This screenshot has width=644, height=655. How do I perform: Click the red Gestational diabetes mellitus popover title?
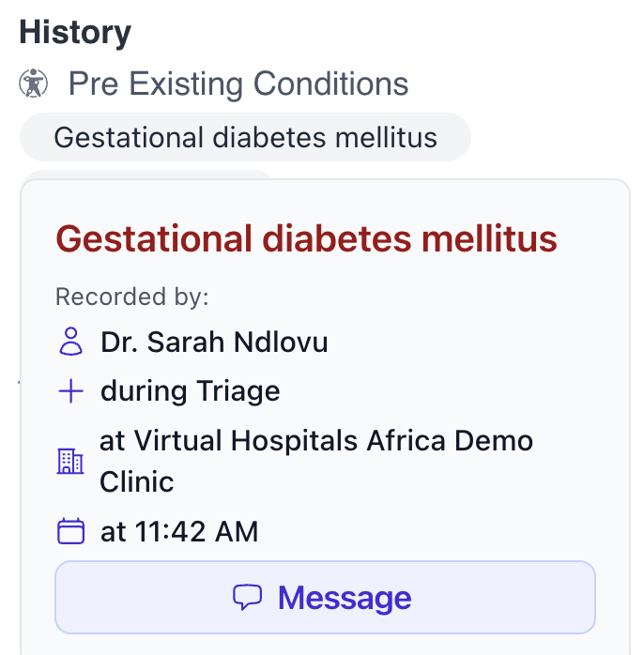(x=306, y=238)
